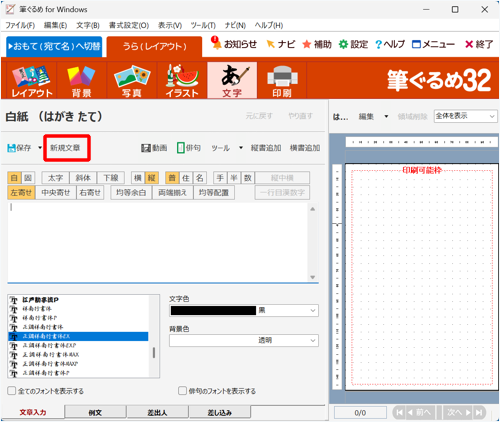Click the 新規文章 button
Screen dimensions: 500x422
[x=65, y=148]
